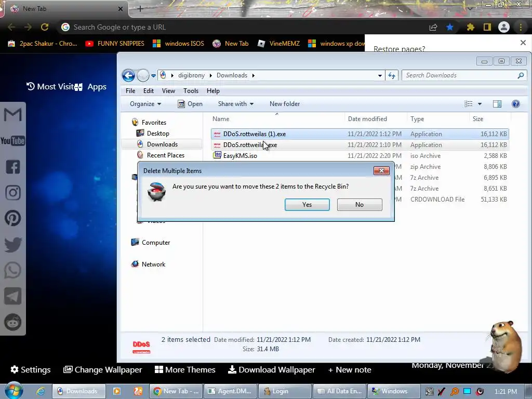Open a new Chrome tab with plus

click(x=140, y=9)
